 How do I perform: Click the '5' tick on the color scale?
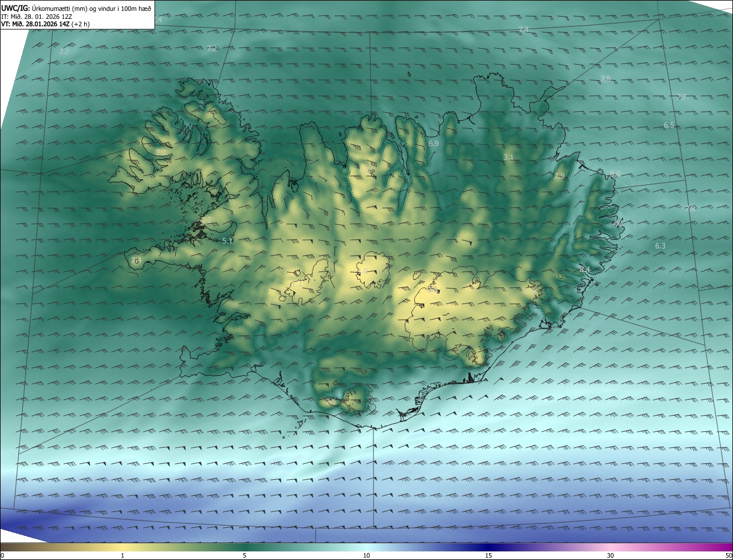coord(245,555)
